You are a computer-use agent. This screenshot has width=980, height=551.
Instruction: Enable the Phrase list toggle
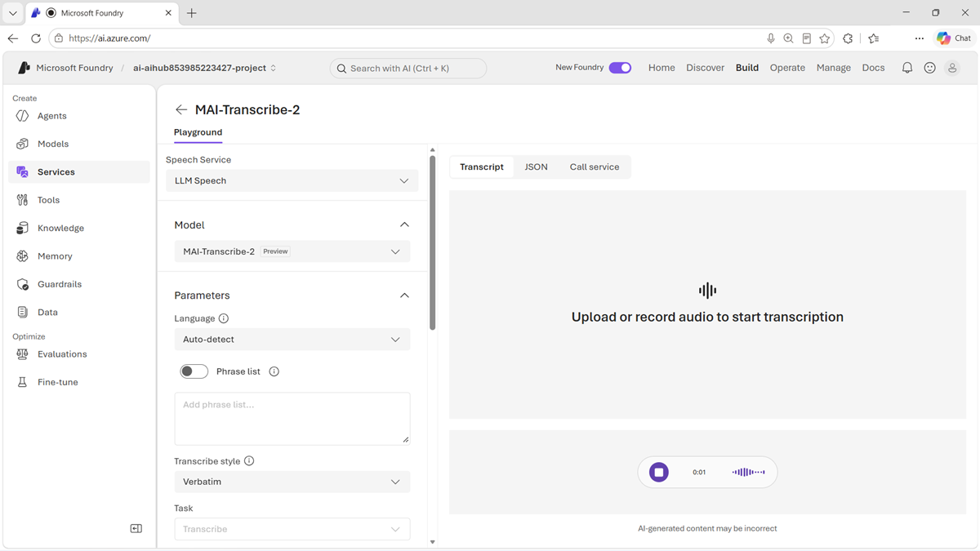pos(194,371)
